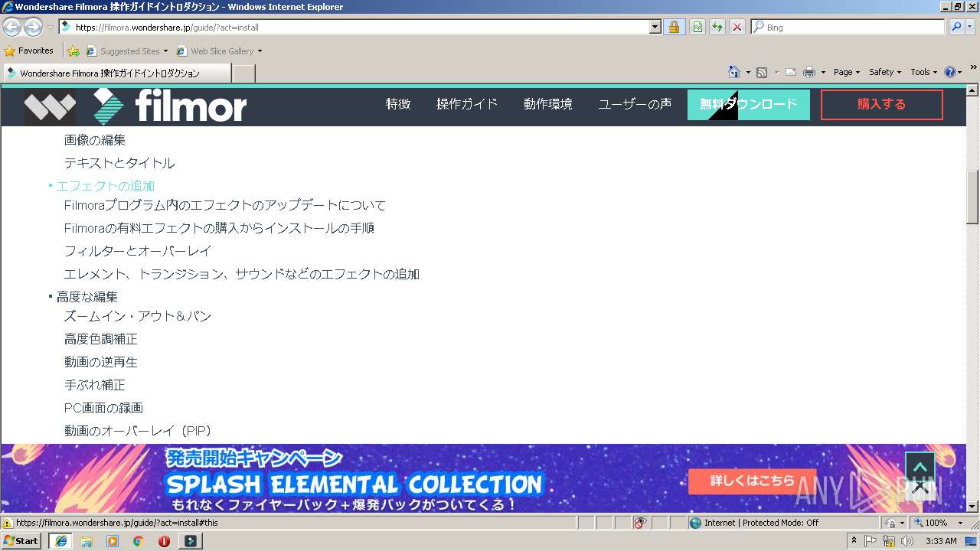
Task: Click the 購入する button
Action: 882,105
